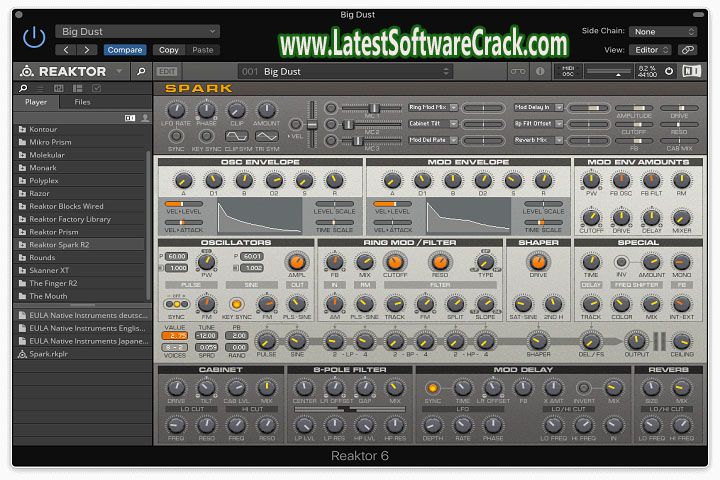Toggle the MC3 round button
The width and height of the screenshot is (720, 480).
(331, 140)
